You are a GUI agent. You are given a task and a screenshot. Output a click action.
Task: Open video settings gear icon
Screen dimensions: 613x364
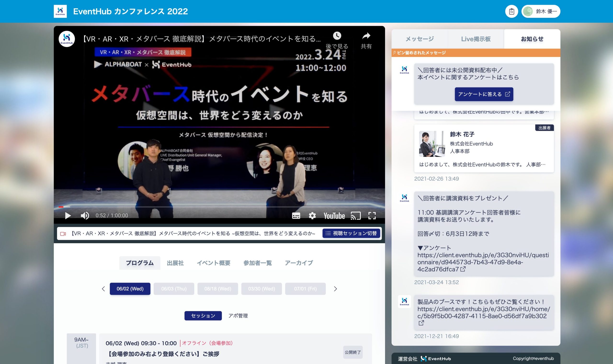pos(312,216)
